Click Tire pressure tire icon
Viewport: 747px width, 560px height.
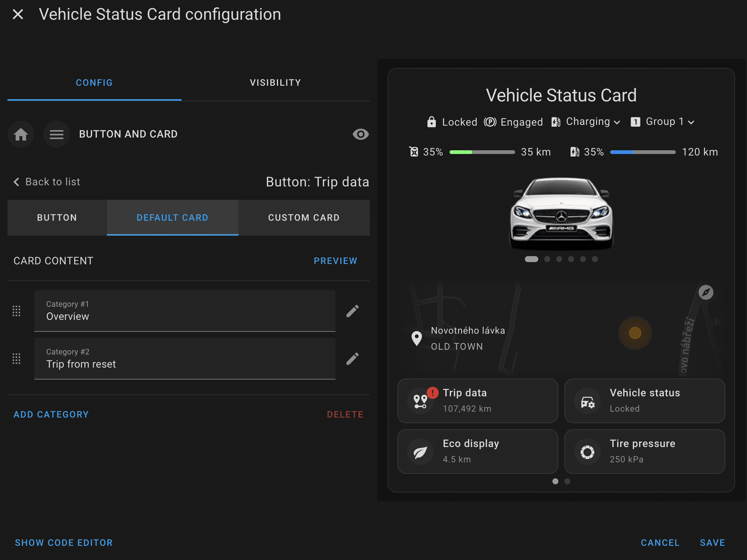click(x=587, y=452)
